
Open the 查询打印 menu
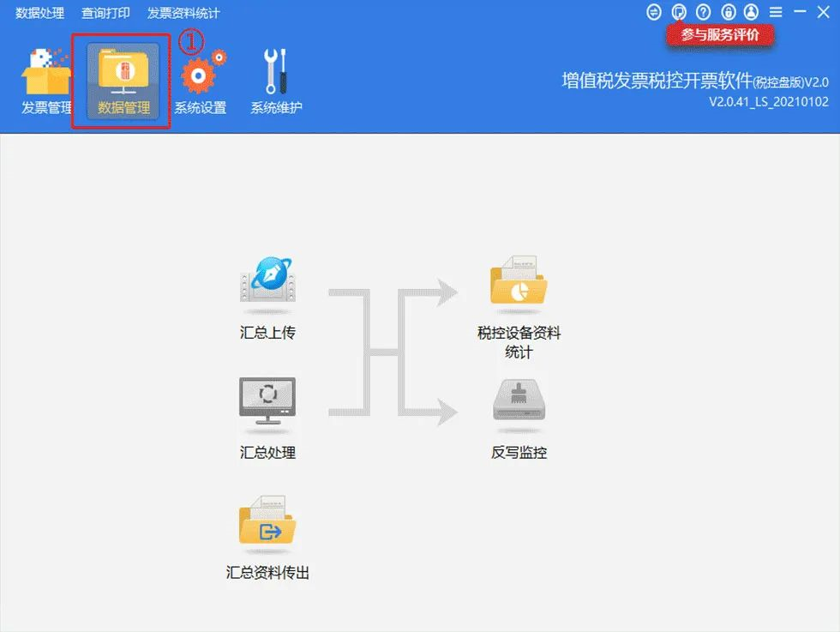(105, 13)
